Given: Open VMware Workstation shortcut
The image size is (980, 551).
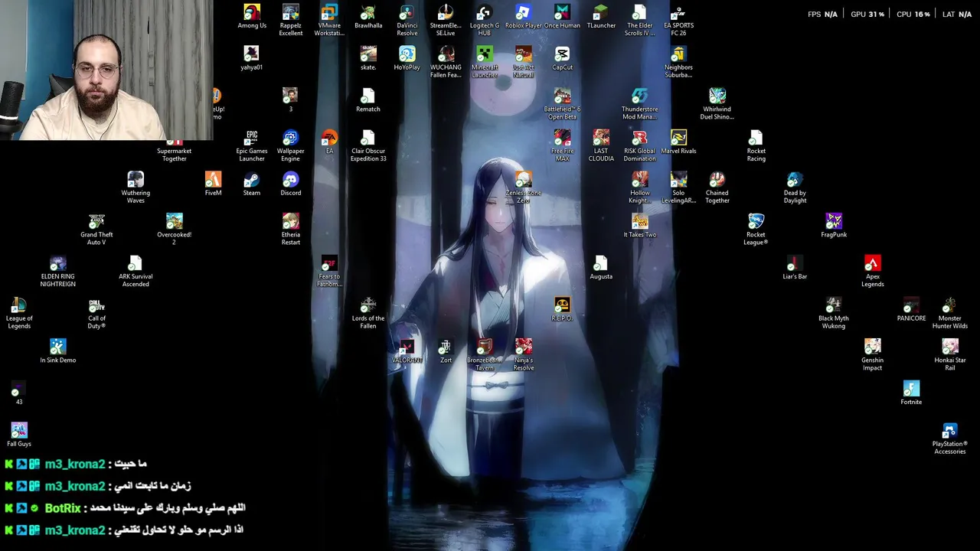Looking at the screenshot, I should (329, 21).
